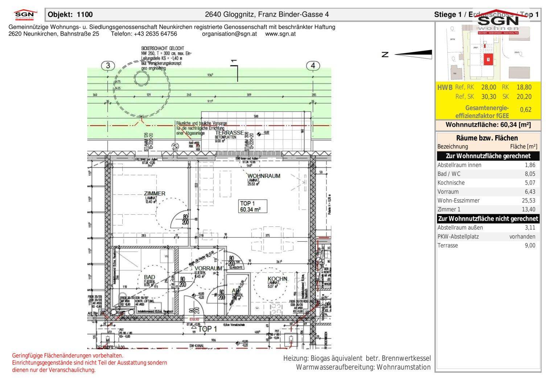Viewport: 554px width, 392px height.
Task: Click the fGEE factor value 0,62
Action: 526,110
